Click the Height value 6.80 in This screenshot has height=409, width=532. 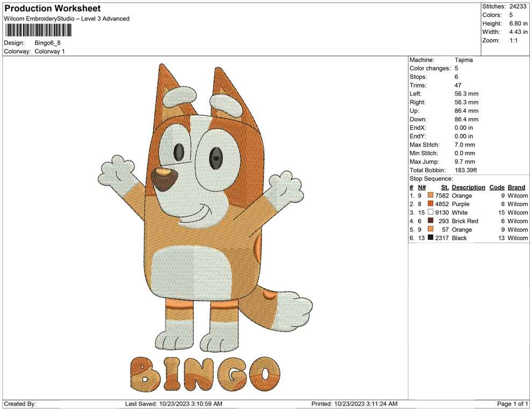(x=518, y=24)
